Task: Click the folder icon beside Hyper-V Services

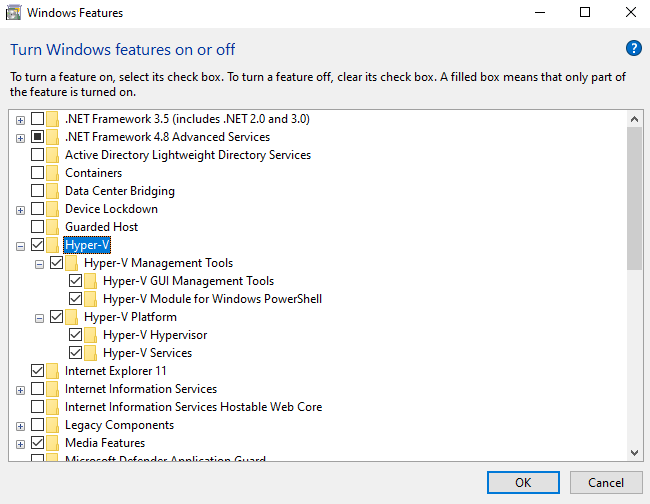Action: [x=91, y=353]
